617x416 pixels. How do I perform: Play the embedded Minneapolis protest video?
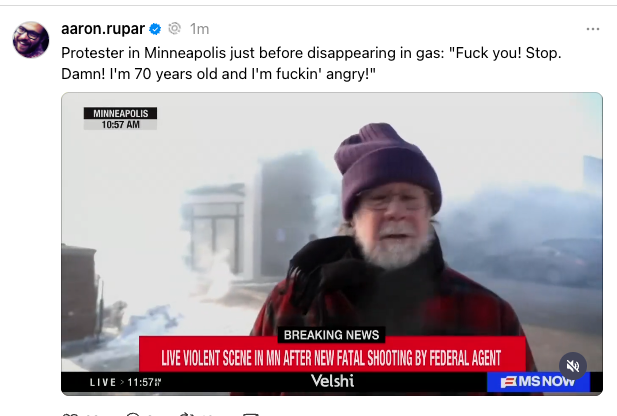332,244
